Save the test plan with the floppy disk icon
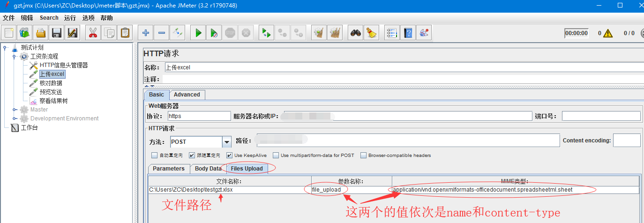 pyautogui.click(x=57, y=33)
